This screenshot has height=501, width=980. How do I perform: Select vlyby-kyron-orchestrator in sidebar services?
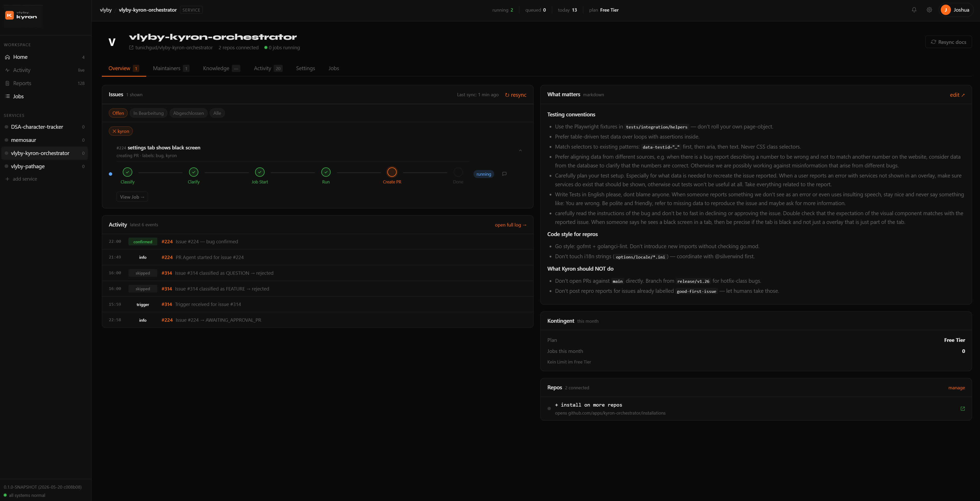[45, 153]
